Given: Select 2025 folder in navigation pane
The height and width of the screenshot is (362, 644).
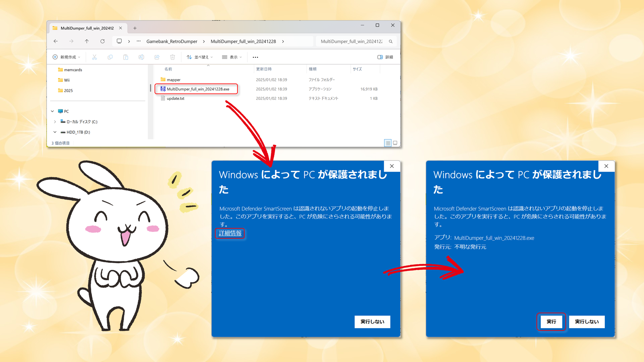Looking at the screenshot, I should 65,90.
